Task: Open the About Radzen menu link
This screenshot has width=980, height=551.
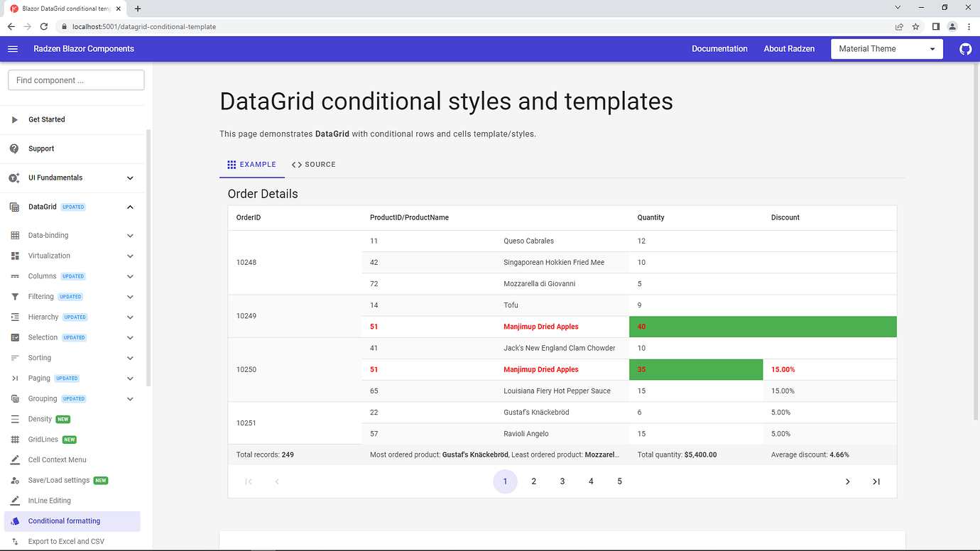Action: coord(789,49)
